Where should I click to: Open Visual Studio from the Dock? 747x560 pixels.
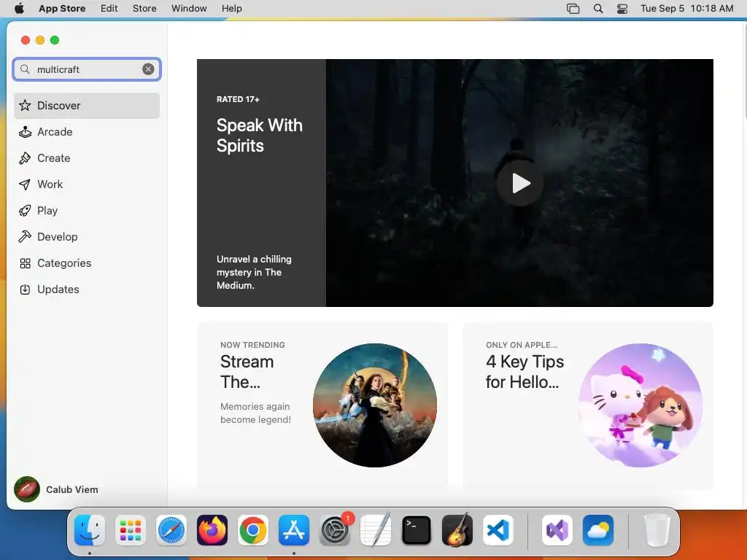click(557, 530)
